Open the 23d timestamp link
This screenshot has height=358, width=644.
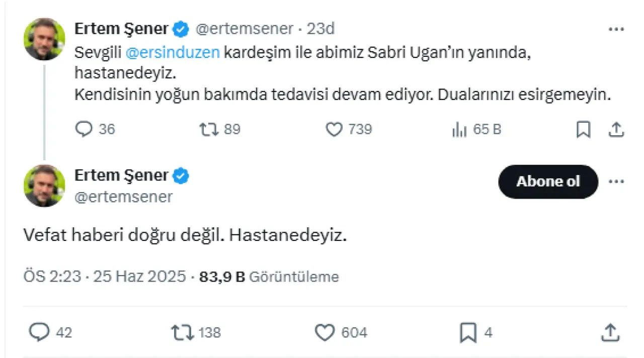(x=320, y=29)
